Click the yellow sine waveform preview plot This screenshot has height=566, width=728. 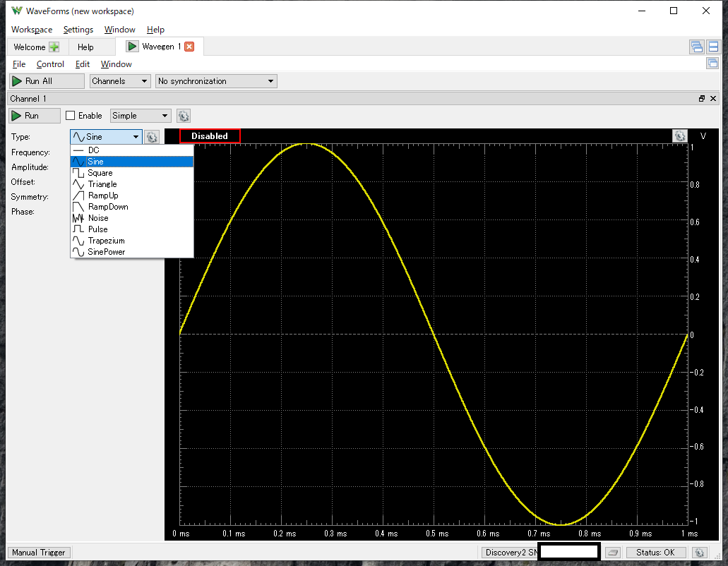pyautogui.click(x=433, y=334)
